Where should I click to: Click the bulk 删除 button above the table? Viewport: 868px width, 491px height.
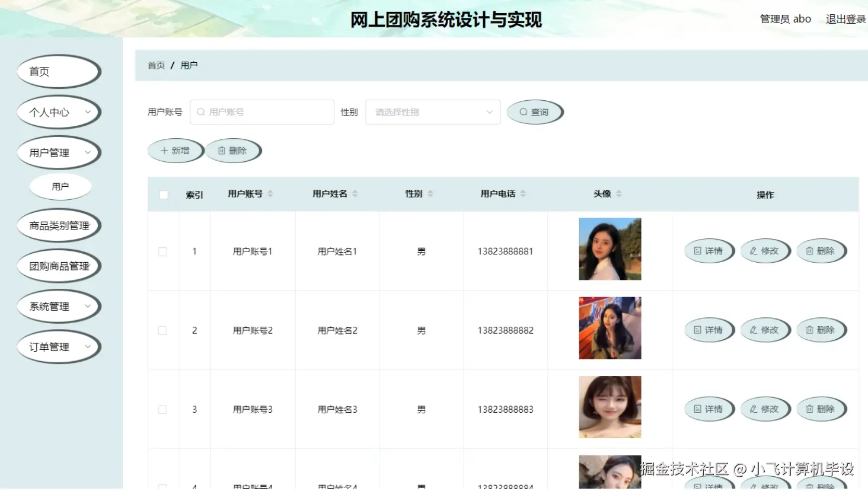tap(233, 151)
